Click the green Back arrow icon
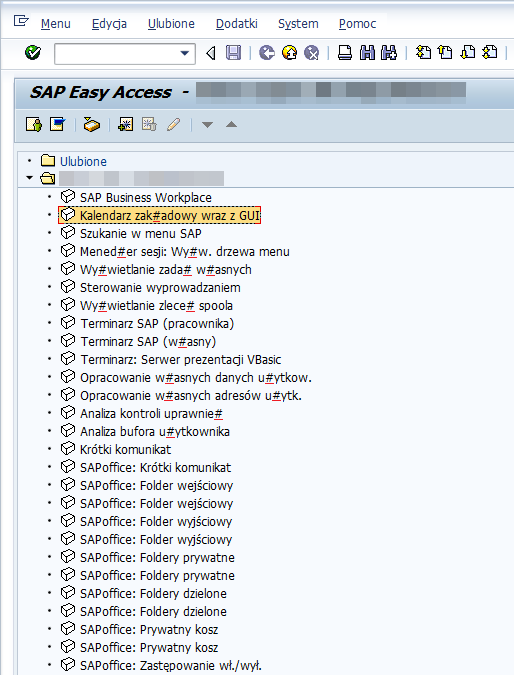The height and width of the screenshot is (675, 514). tap(267, 53)
